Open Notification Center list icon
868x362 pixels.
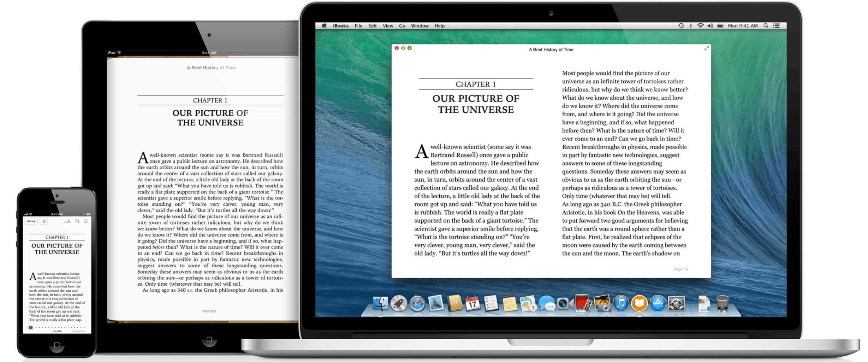777,26
